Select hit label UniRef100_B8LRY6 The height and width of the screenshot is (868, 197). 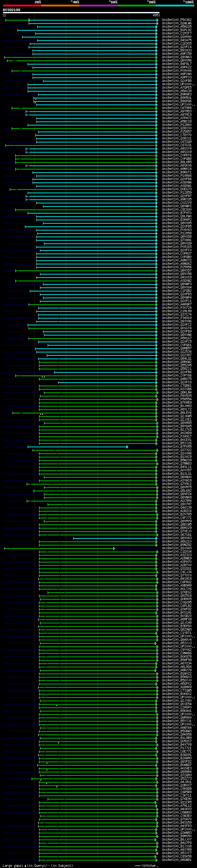[x=177, y=413]
